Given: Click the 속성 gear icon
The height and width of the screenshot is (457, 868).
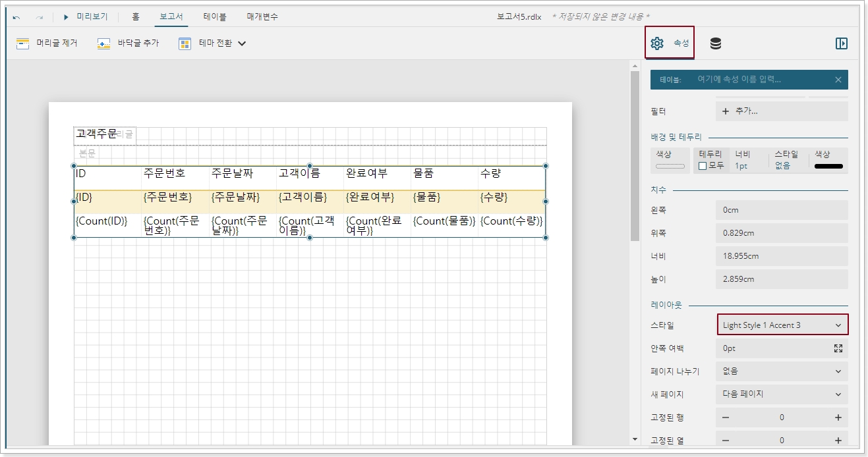Looking at the screenshot, I should pyautogui.click(x=656, y=43).
